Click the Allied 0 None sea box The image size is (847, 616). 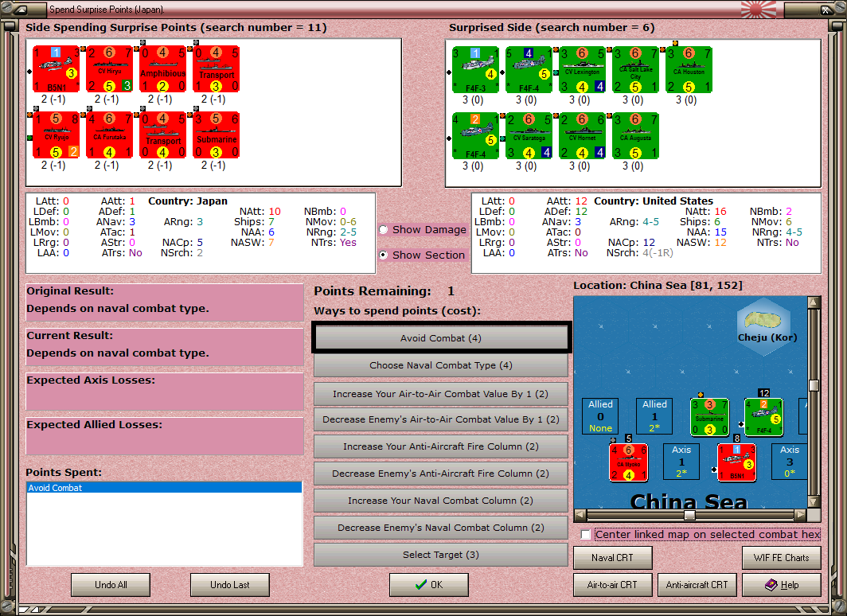[x=601, y=416]
